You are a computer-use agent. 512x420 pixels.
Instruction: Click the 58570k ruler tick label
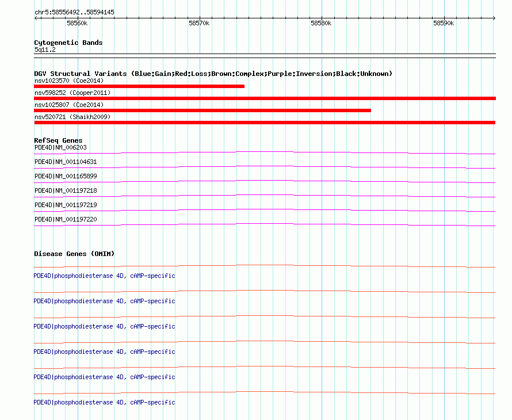[199, 23]
